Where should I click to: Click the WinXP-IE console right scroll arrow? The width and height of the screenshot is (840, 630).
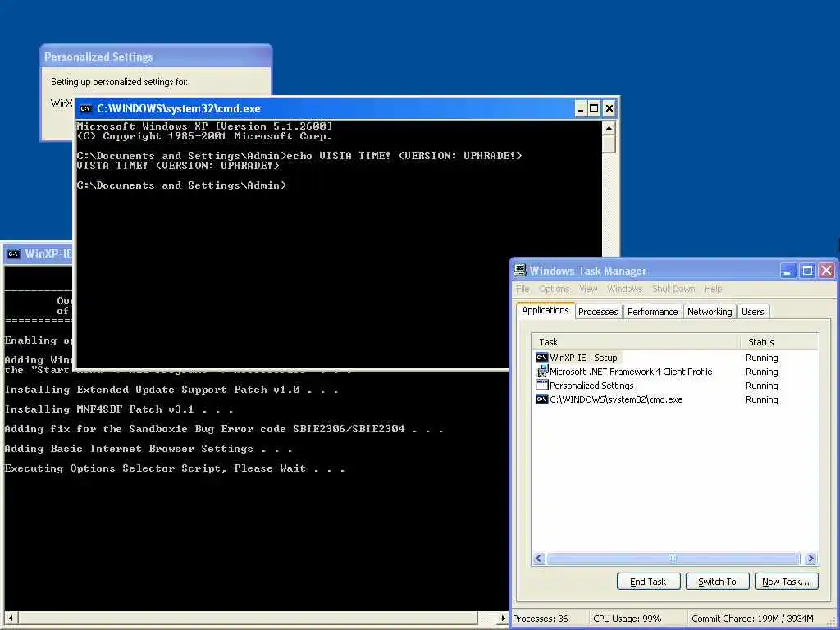click(x=503, y=618)
